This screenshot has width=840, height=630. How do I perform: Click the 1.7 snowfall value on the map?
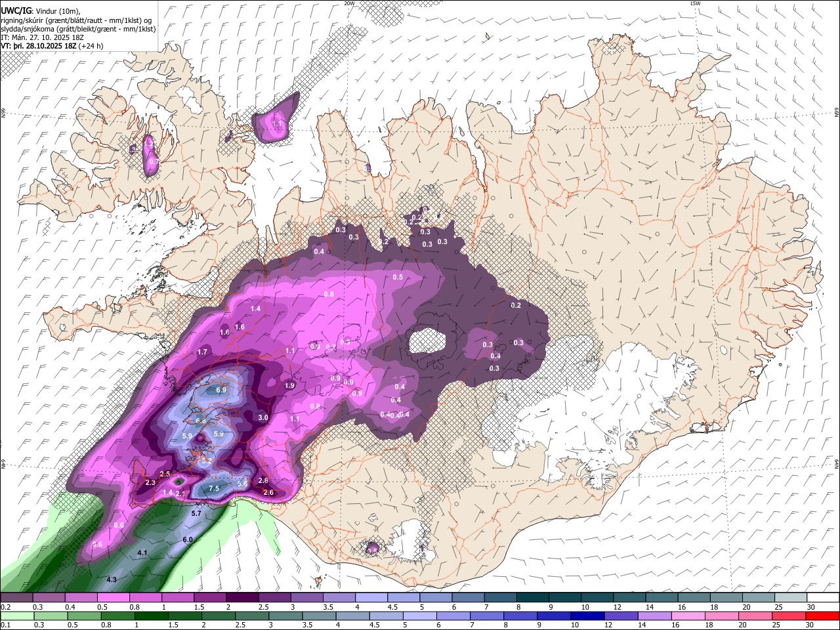[202, 352]
